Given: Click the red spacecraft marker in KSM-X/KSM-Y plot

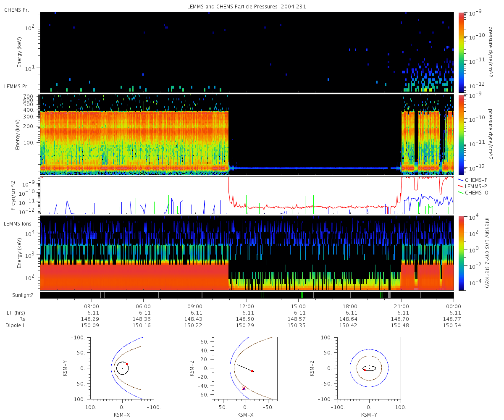Looking at the screenshot, I should coord(126,364).
